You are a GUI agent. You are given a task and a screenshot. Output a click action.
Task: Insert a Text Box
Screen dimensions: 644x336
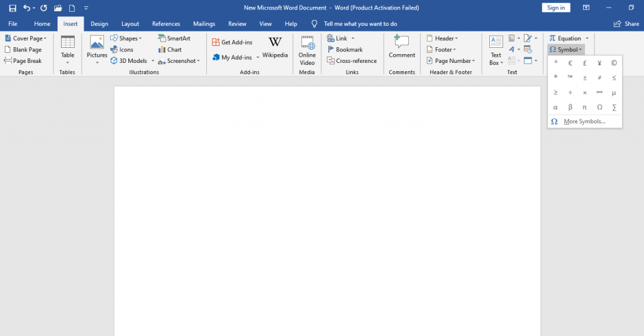click(x=496, y=50)
